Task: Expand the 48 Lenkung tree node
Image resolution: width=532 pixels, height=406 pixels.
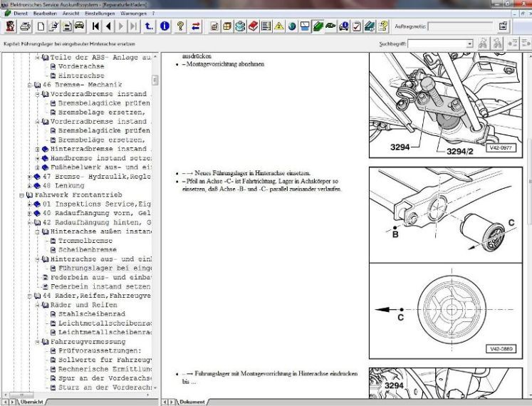Action: (29, 185)
